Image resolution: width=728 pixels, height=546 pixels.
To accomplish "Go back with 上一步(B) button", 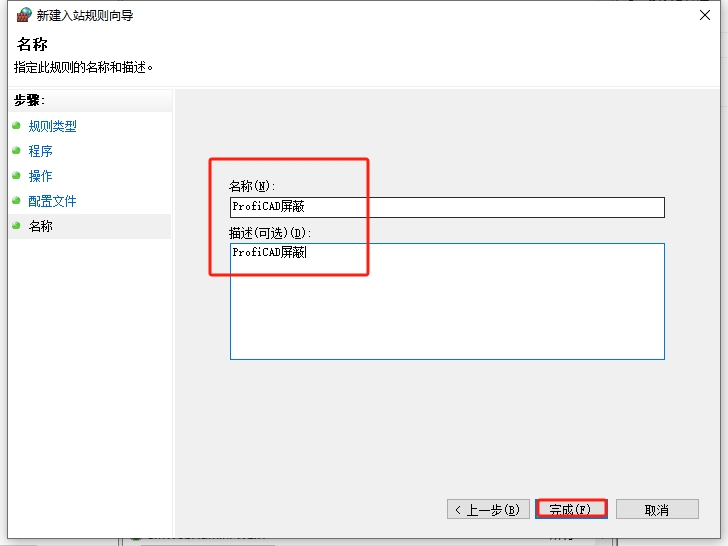I will [x=487, y=509].
